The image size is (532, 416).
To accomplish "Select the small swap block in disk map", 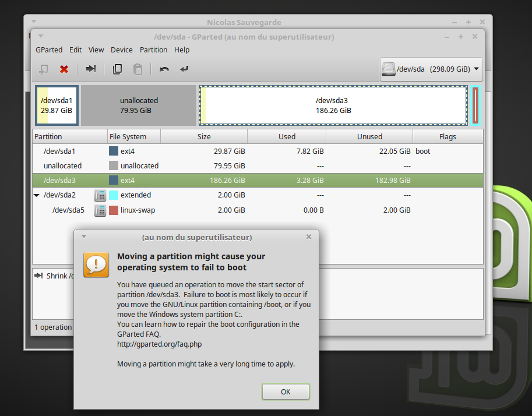I will click(475, 105).
